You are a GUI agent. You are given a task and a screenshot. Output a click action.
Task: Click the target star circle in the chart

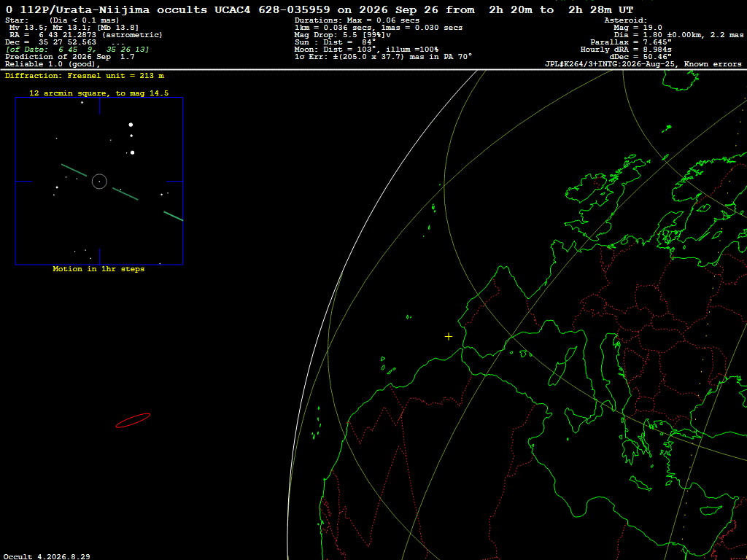99,182
